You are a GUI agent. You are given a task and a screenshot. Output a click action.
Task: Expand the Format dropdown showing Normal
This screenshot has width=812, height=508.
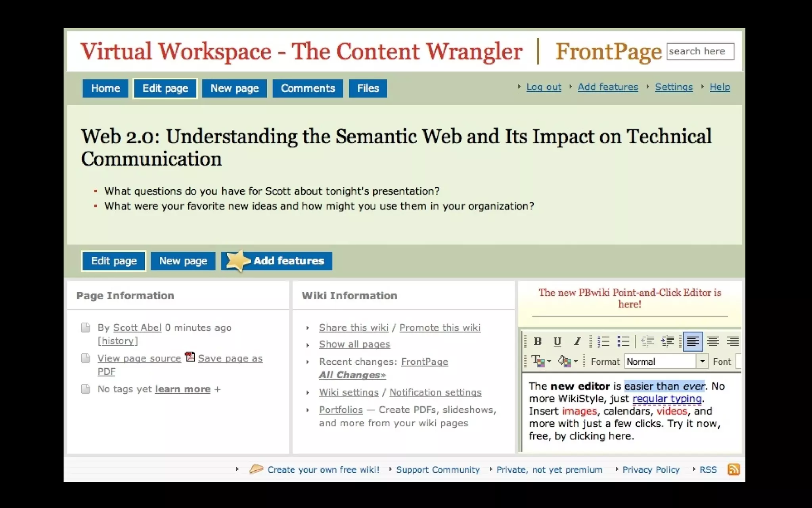coord(702,361)
